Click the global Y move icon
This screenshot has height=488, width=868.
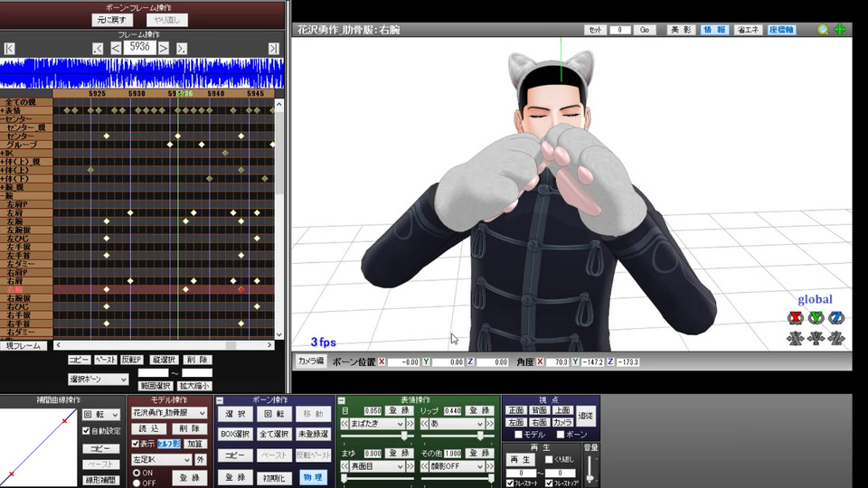[x=816, y=338]
